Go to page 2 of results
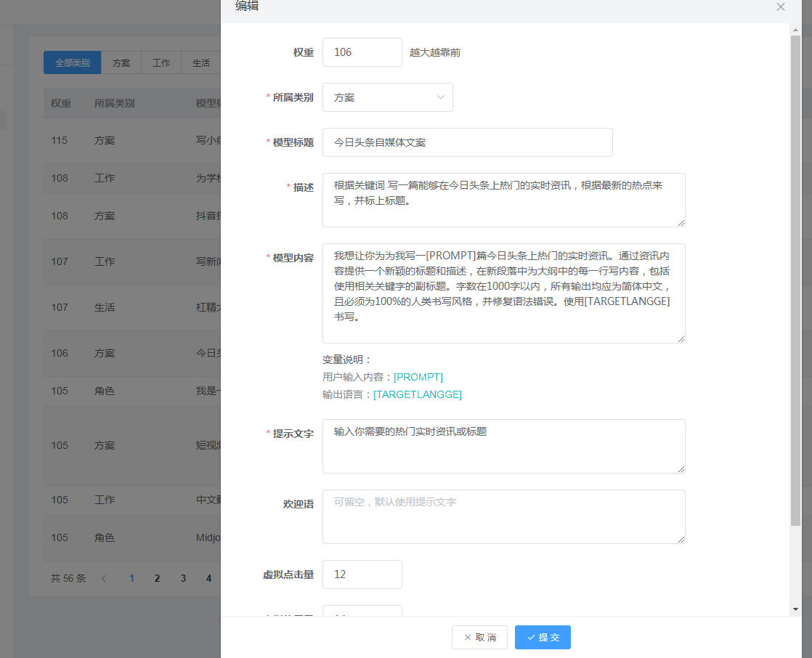812x658 pixels. (157, 577)
